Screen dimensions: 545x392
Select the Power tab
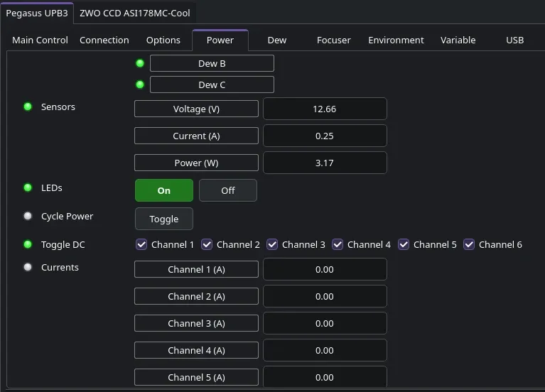[220, 40]
